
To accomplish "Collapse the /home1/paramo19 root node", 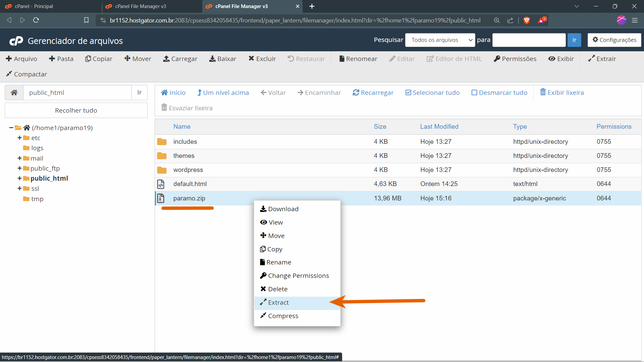I will pos(11,128).
